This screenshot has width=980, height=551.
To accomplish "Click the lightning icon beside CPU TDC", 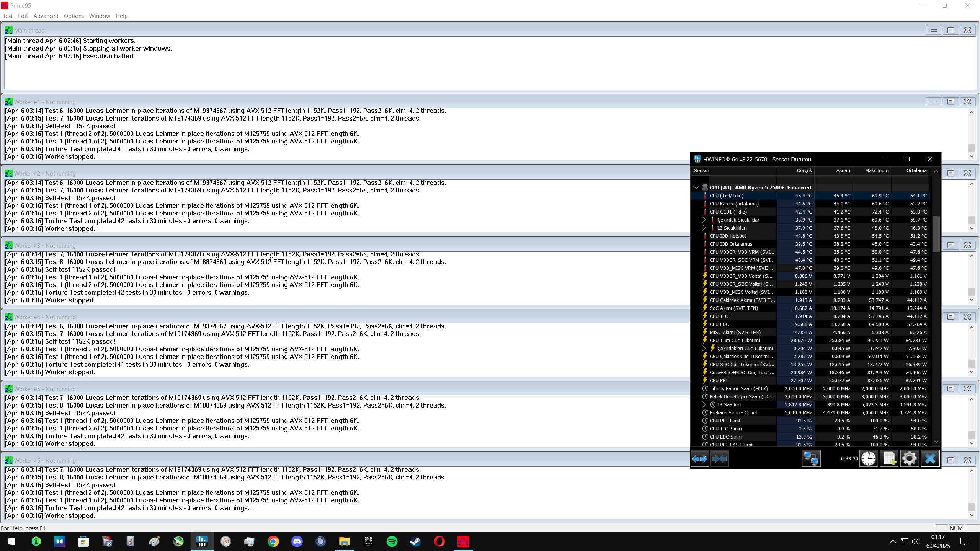I will coord(705,316).
